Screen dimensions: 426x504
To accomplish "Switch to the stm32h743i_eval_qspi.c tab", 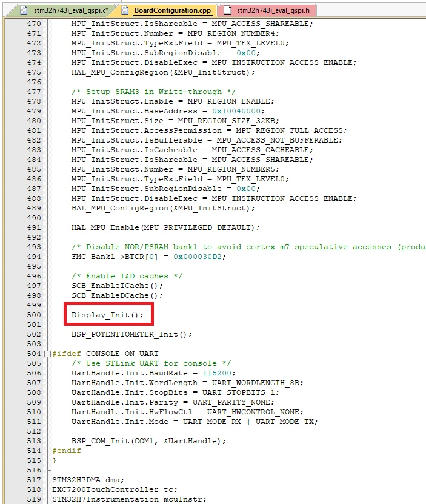I will 64,10.
